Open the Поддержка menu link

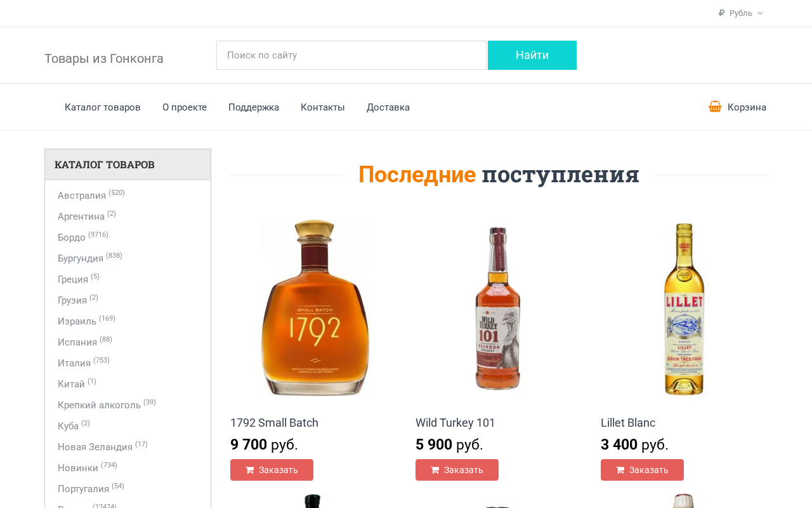click(254, 107)
